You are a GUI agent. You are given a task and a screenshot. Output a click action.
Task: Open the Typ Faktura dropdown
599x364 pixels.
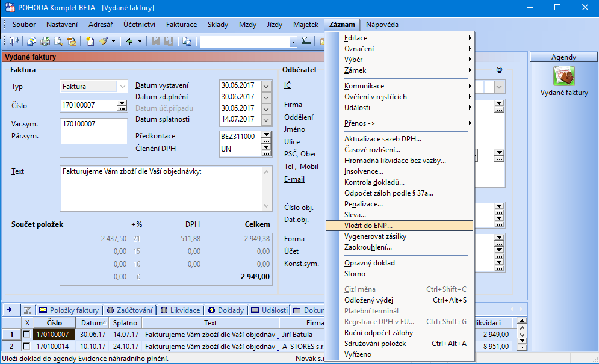pos(122,87)
